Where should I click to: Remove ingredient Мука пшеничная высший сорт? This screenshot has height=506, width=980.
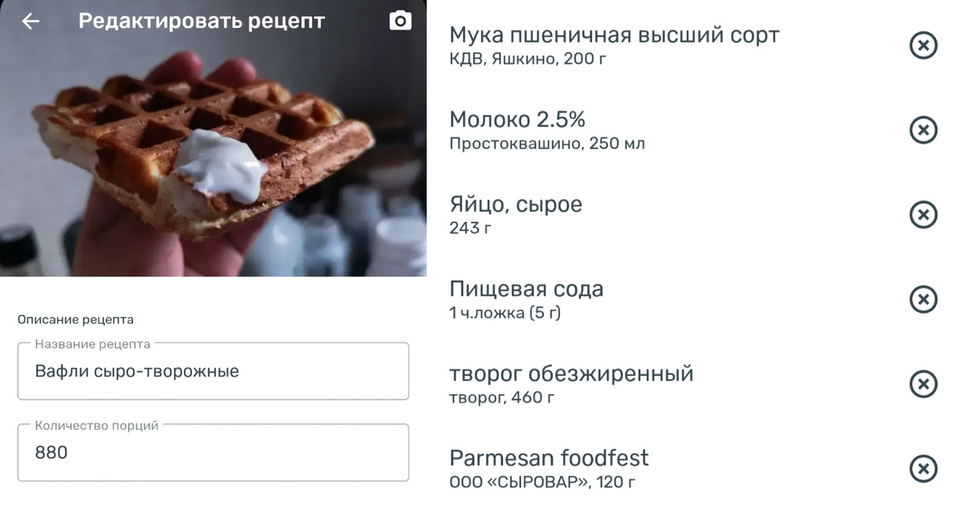pos(923,45)
